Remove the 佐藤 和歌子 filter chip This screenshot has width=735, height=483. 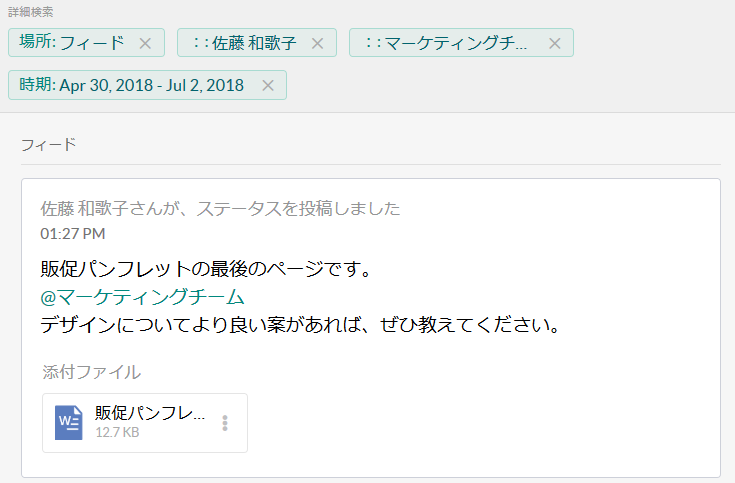coord(318,43)
